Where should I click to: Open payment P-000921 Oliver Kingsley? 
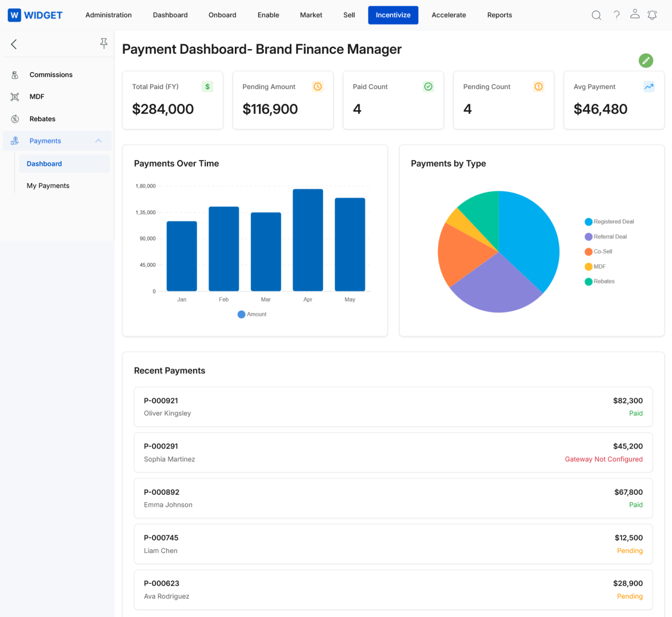point(393,407)
